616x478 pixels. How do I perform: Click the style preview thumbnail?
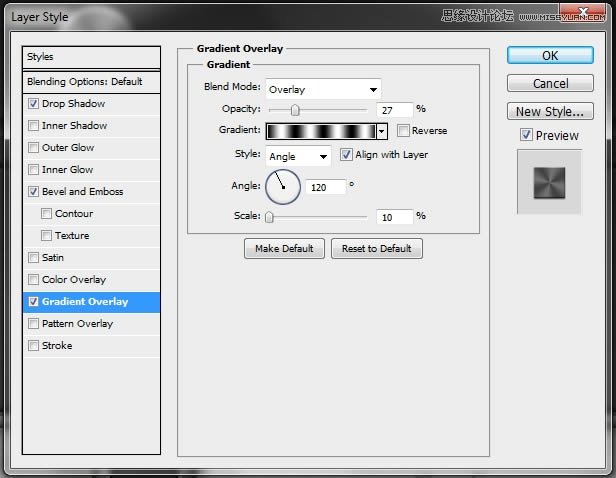(549, 182)
